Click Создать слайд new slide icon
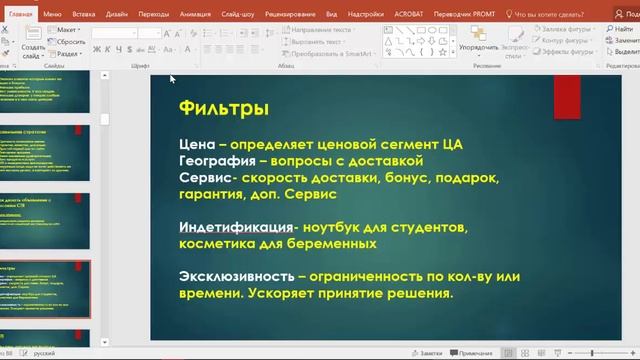 click(33, 34)
